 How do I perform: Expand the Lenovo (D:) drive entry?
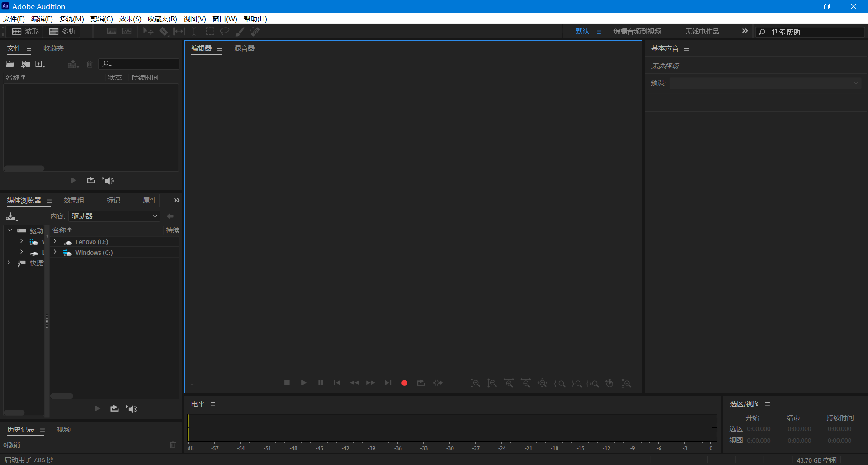pyautogui.click(x=55, y=241)
